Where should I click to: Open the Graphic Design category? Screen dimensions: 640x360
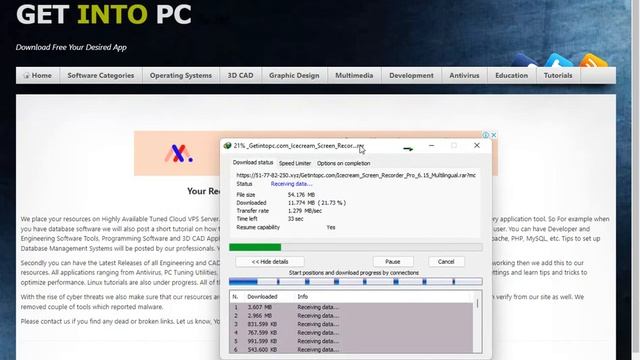tap(294, 76)
